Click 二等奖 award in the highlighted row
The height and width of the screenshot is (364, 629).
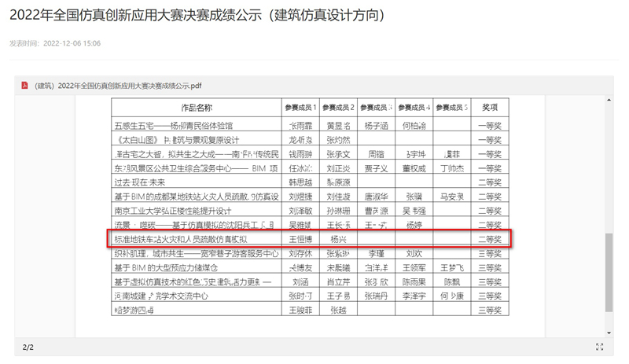(x=489, y=239)
